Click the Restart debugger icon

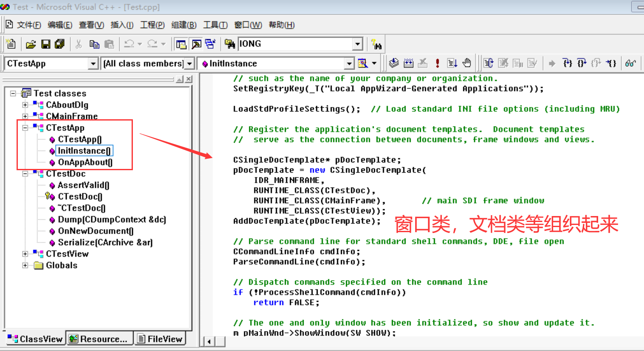coord(489,63)
